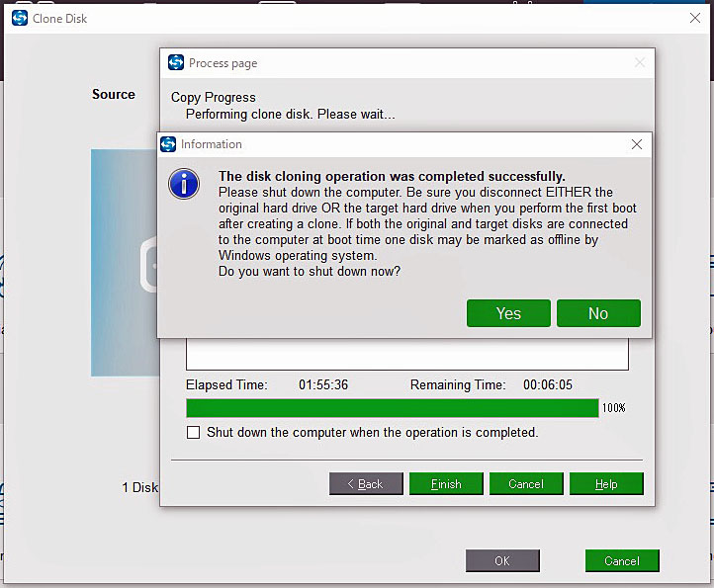Click the '1 Disk' label
714x588 pixels.
(139, 487)
